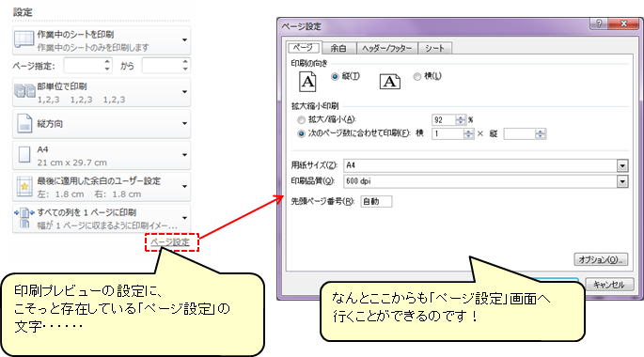The width and height of the screenshot is (644, 357).
Task: Click the 先頭ページ番号 field showing 自動
Action: [376, 201]
